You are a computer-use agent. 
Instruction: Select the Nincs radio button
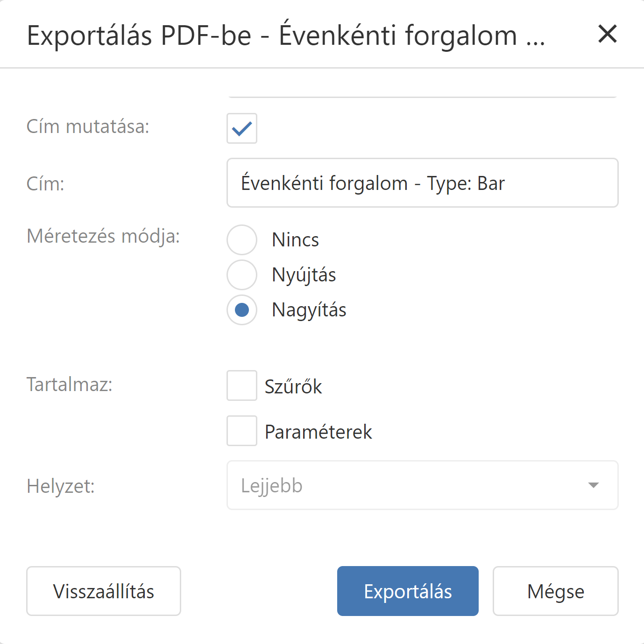pos(242,240)
